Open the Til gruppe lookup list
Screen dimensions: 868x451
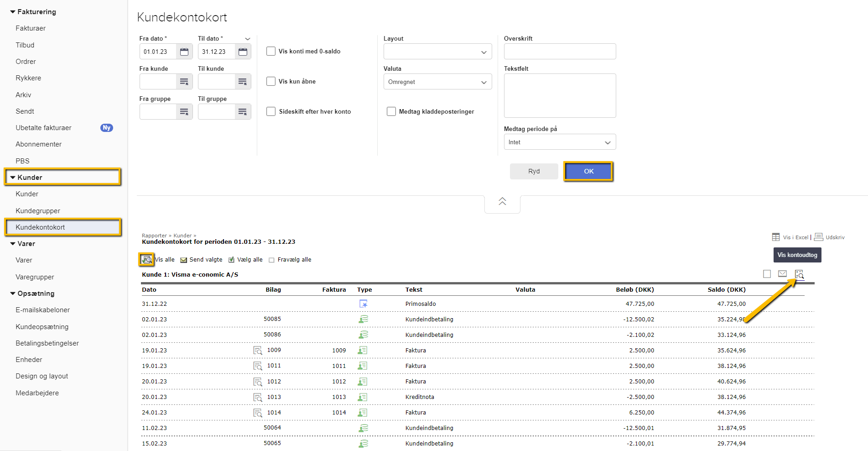tap(243, 112)
